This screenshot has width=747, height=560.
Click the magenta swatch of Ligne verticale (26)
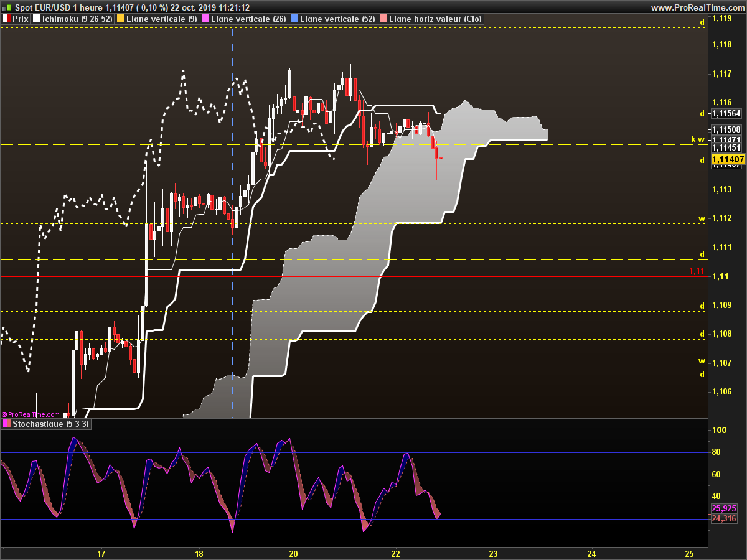tap(205, 19)
